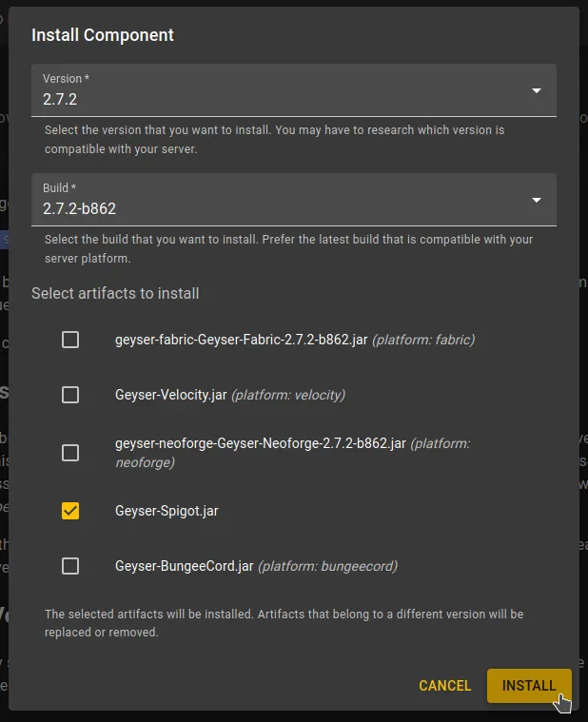Click the geyser-fabric-Geyser-Fabric-2.7.2-b862.jar label

point(242,340)
